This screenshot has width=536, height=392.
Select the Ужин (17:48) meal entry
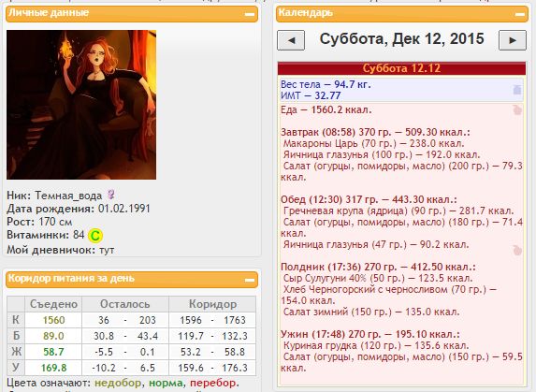[x=370, y=334]
